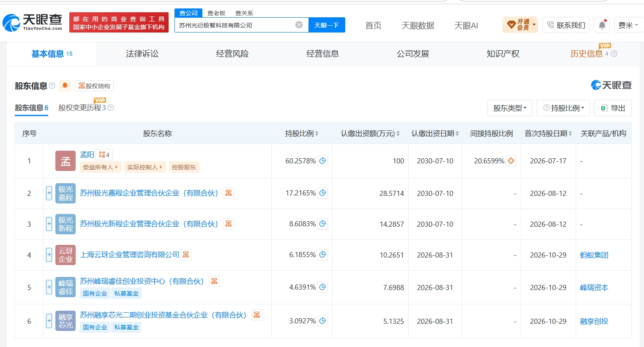Open equity structure icon for 苏州峰瑞睿佳
The width and height of the screenshot is (644, 347).
tap(214, 281)
